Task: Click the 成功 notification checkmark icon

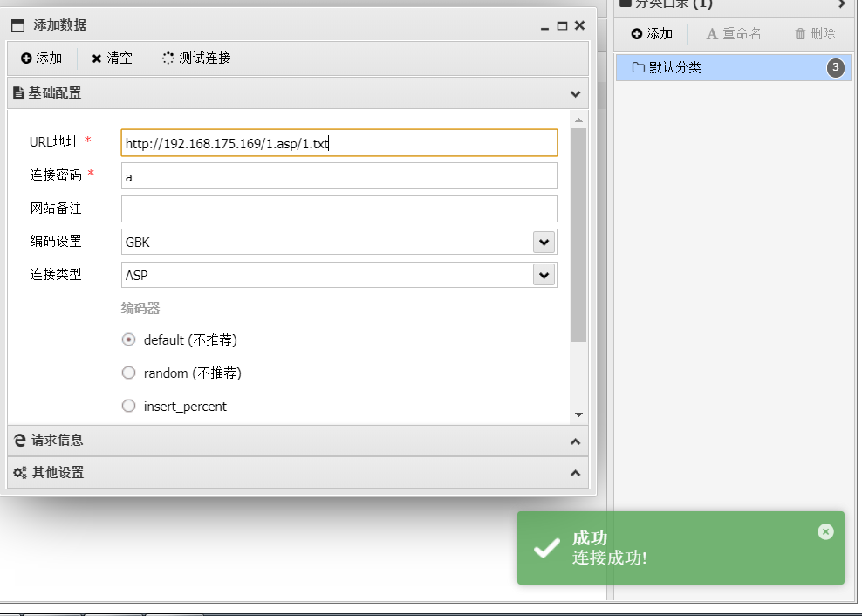Action: (547, 548)
